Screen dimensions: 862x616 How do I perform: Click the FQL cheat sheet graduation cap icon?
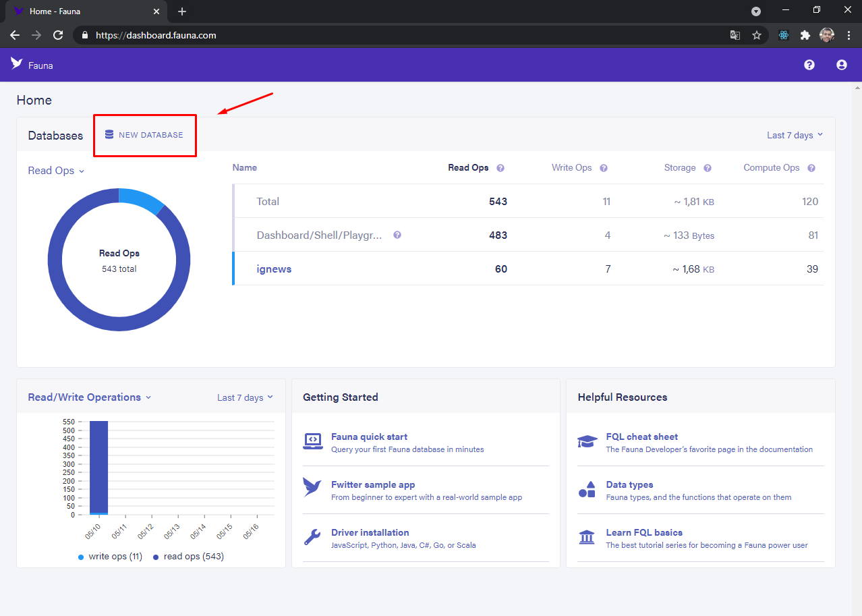coord(587,442)
